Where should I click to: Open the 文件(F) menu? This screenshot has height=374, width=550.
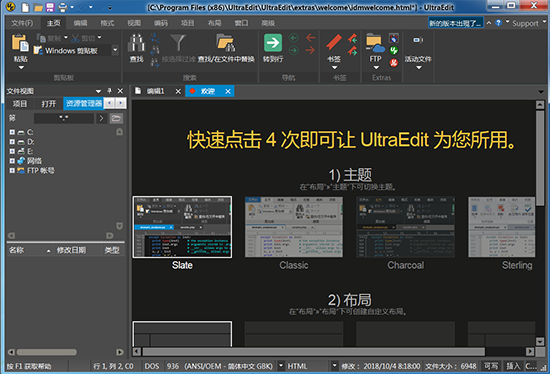[22, 23]
